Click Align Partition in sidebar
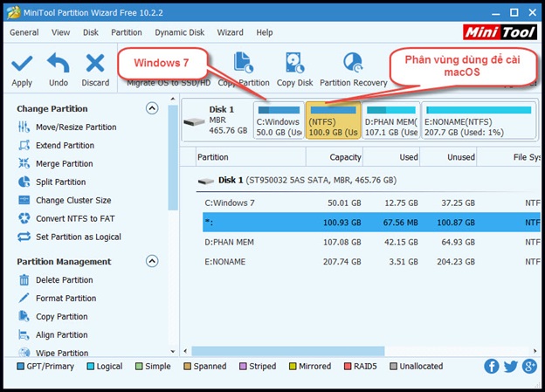Image resolution: width=545 pixels, height=392 pixels. [62, 335]
